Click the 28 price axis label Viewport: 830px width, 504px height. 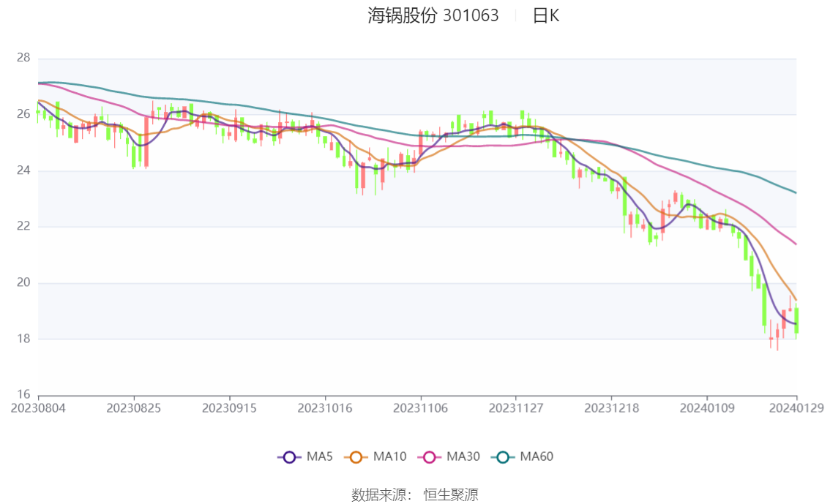(23, 58)
